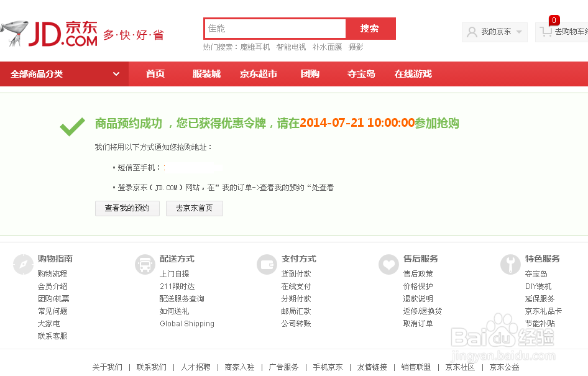Open the 团购 nav tab
The image size is (588, 376).
[310, 74]
